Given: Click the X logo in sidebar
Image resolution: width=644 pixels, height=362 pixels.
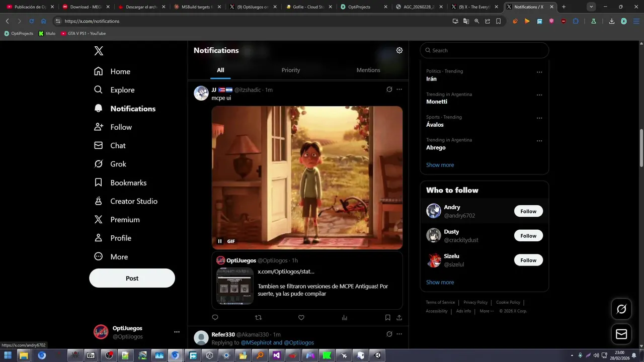Looking at the screenshot, I should pos(99,51).
